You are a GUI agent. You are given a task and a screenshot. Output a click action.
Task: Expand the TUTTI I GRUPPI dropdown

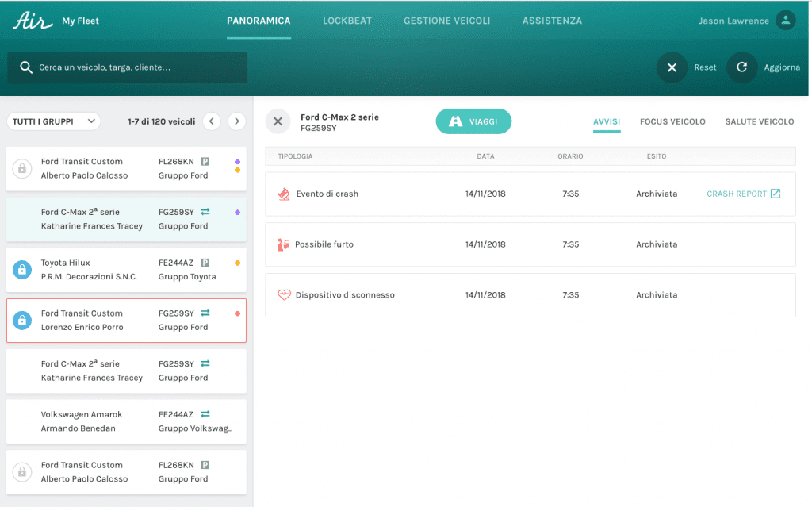coord(53,121)
